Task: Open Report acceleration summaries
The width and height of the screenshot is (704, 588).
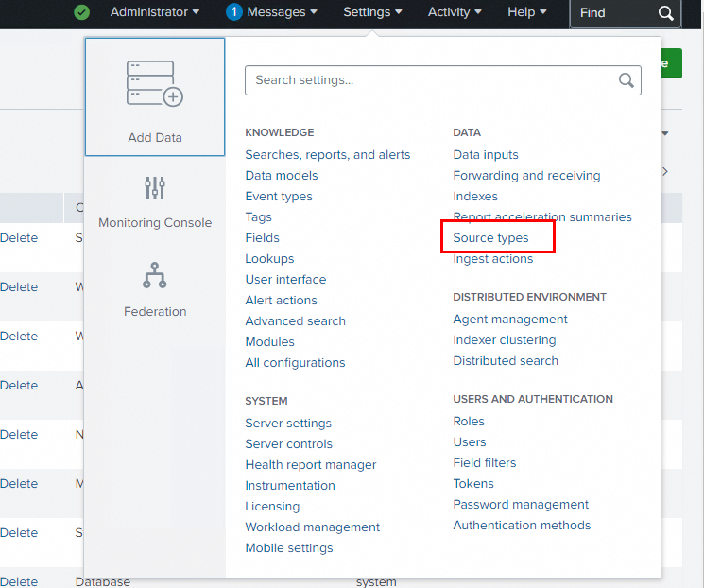Action: (542, 217)
